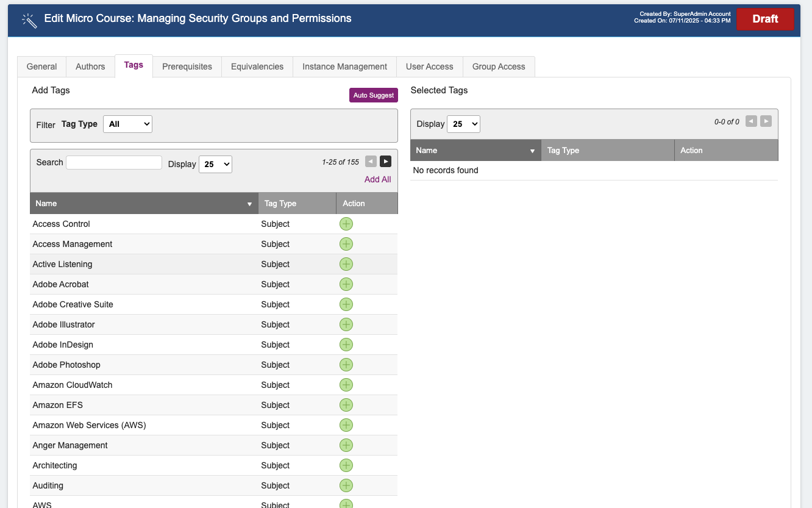812x508 pixels.
Task: Click the Amazon CloudWatch tag name
Action: point(73,385)
